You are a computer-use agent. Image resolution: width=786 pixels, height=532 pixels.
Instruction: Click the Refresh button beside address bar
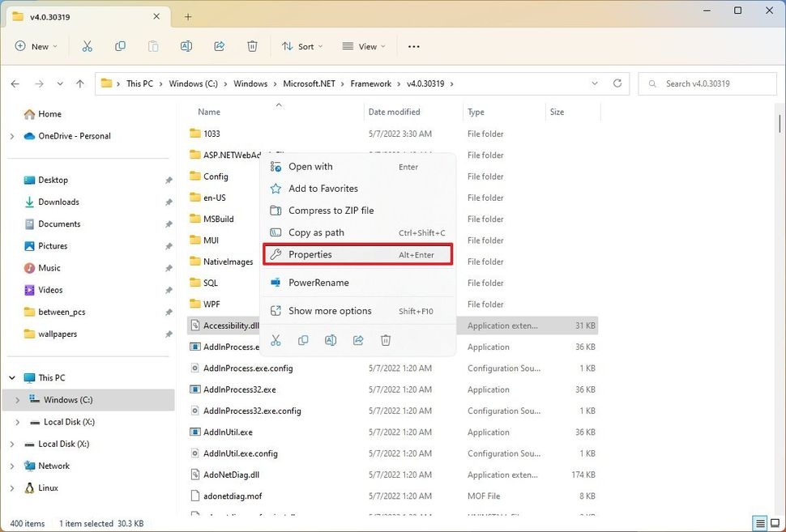point(617,83)
